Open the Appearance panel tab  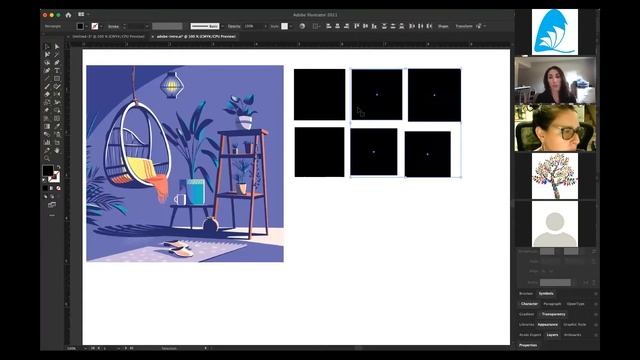[547, 324]
